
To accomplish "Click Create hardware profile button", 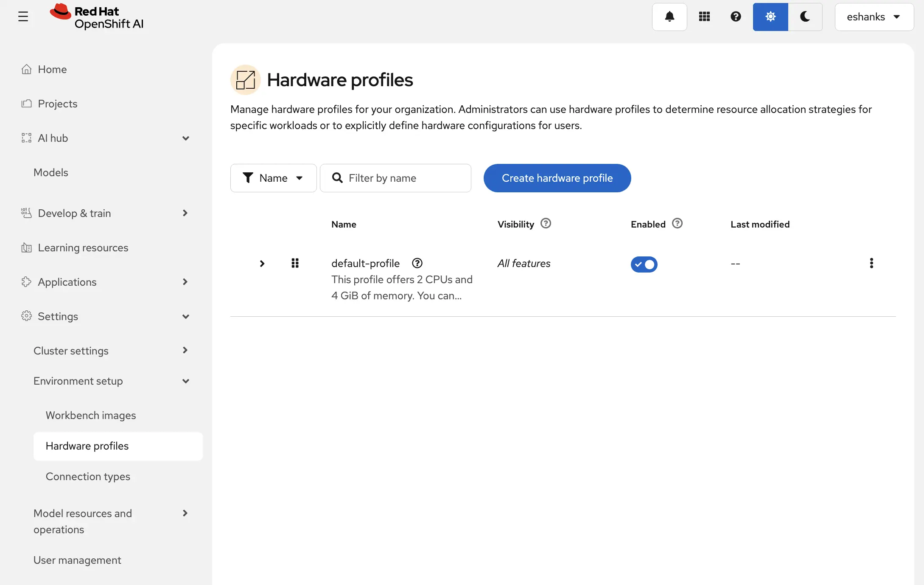I will point(557,178).
